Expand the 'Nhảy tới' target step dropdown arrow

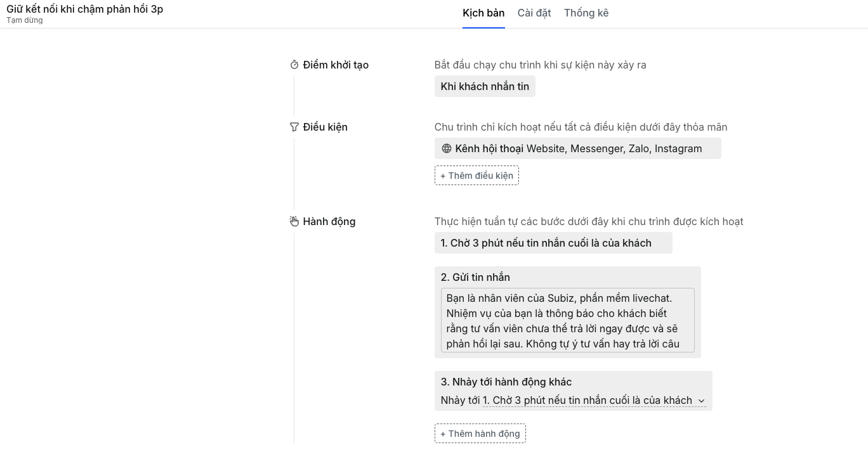[x=701, y=401]
